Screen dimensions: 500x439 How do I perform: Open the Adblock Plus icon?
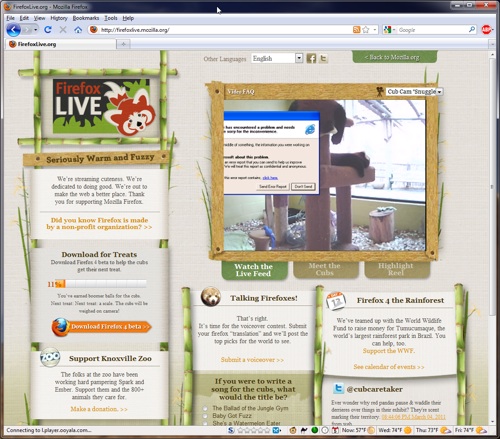click(x=487, y=30)
